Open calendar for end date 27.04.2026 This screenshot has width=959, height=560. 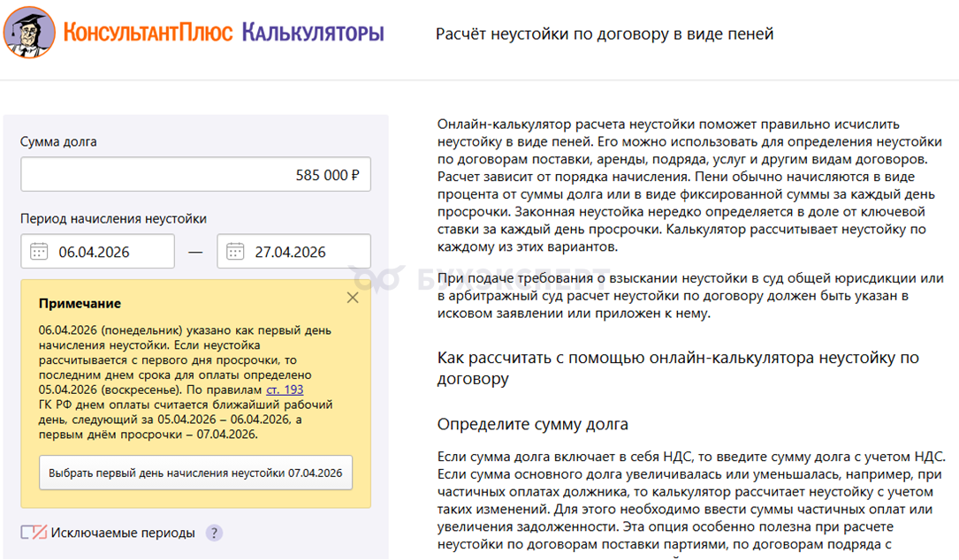(x=235, y=251)
